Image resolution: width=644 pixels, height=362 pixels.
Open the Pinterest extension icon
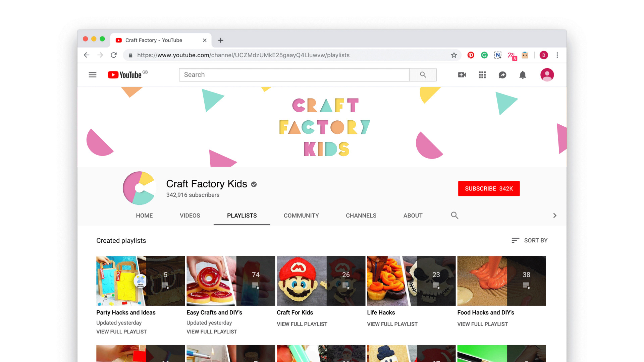tap(471, 55)
